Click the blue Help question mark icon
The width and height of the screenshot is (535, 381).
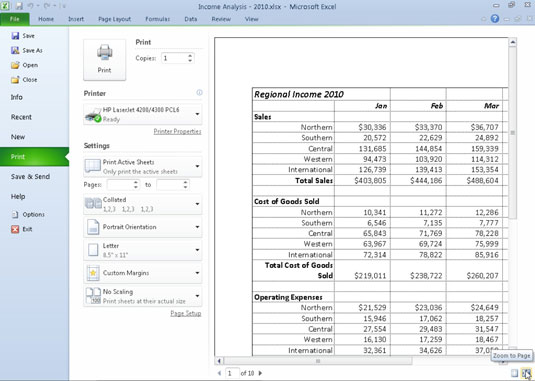[495, 19]
